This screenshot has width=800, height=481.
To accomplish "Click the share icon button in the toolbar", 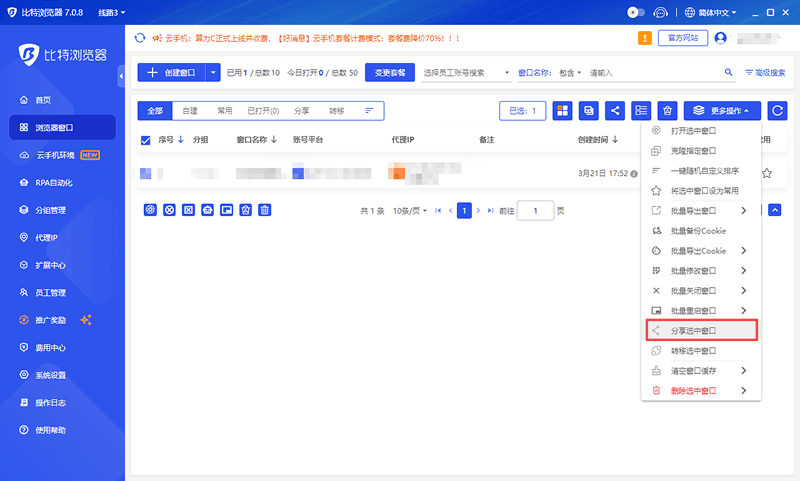I will point(616,111).
